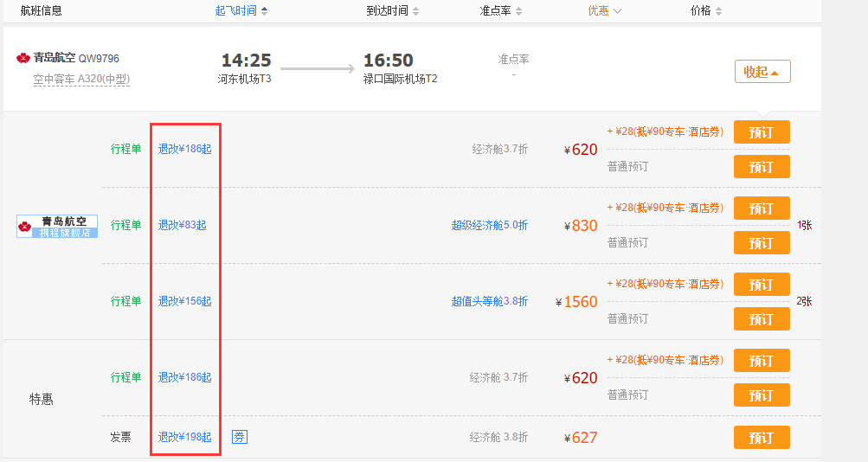Sort by 准点率 punctuality rate
Screen dimensions: 868x462
tap(507, 11)
